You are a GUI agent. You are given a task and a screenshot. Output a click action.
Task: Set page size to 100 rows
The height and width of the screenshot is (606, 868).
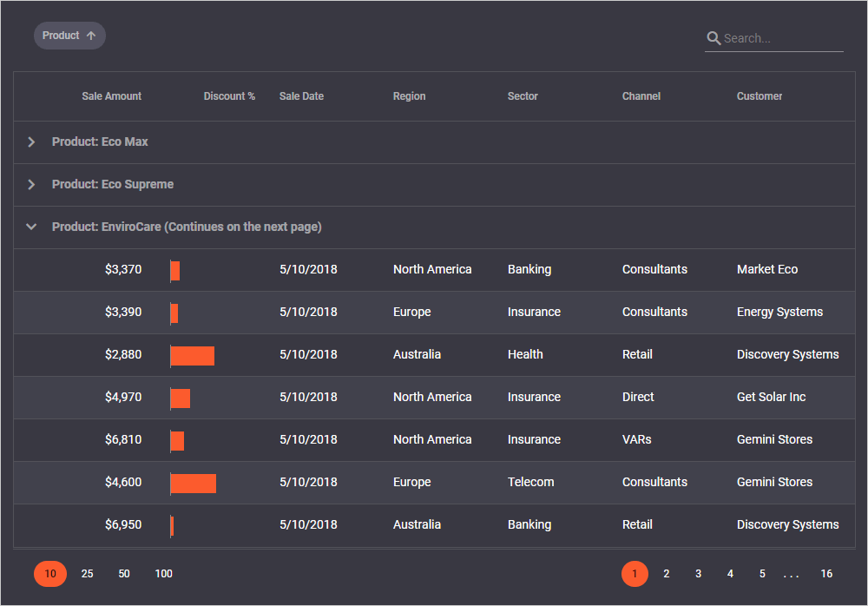[163, 574]
